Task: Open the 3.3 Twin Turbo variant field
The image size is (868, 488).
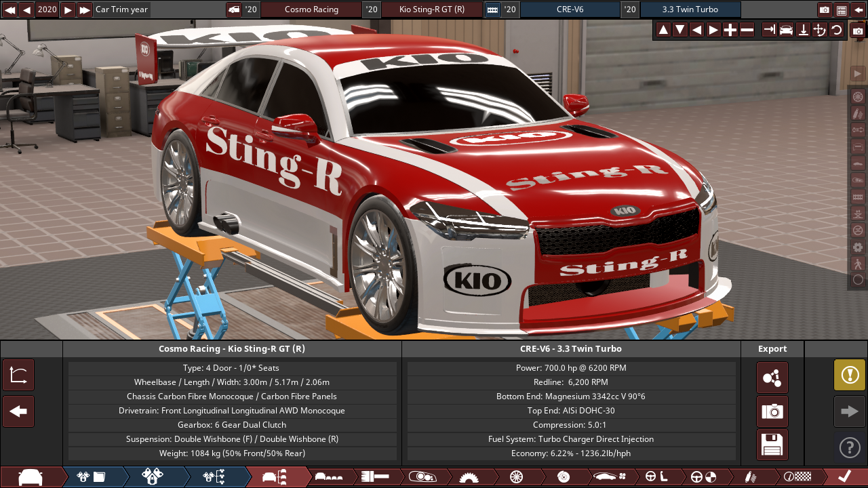Action: tap(690, 9)
